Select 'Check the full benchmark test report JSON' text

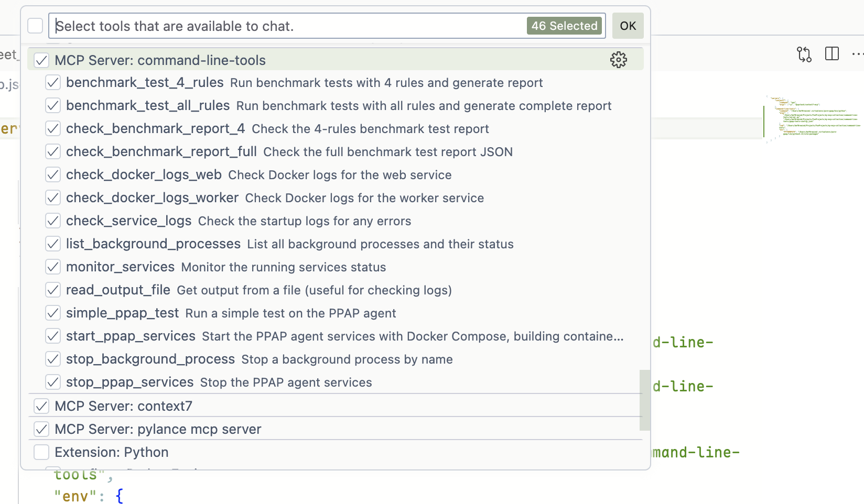(x=388, y=152)
